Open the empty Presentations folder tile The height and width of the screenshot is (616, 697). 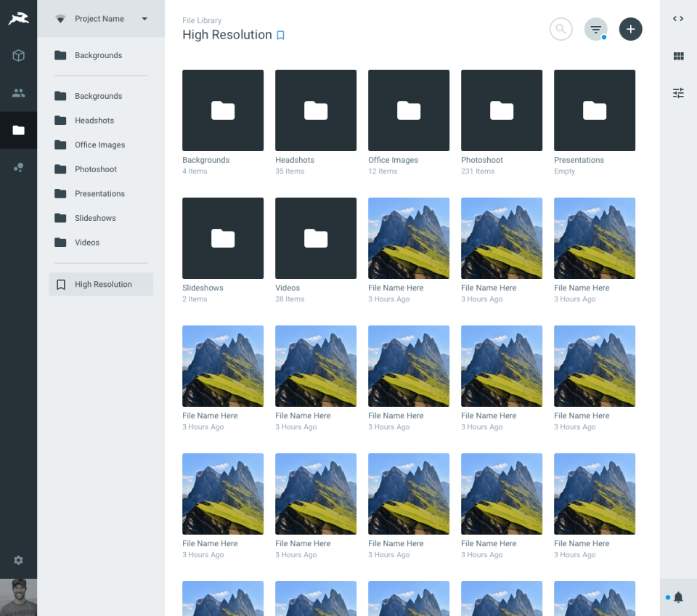tap(595, 110)
